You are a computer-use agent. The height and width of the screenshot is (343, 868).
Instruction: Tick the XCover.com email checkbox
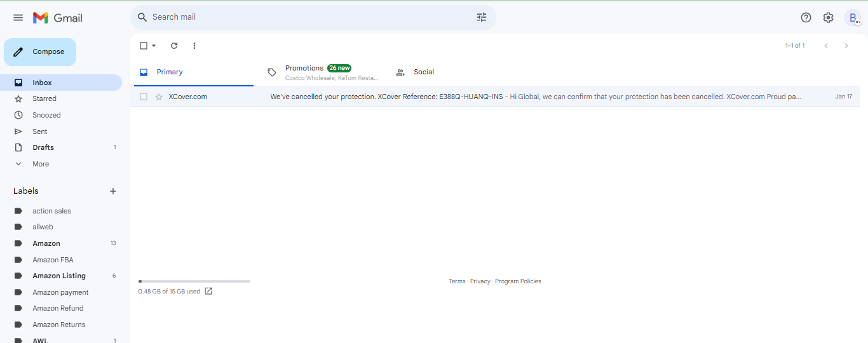coord(144,97)
